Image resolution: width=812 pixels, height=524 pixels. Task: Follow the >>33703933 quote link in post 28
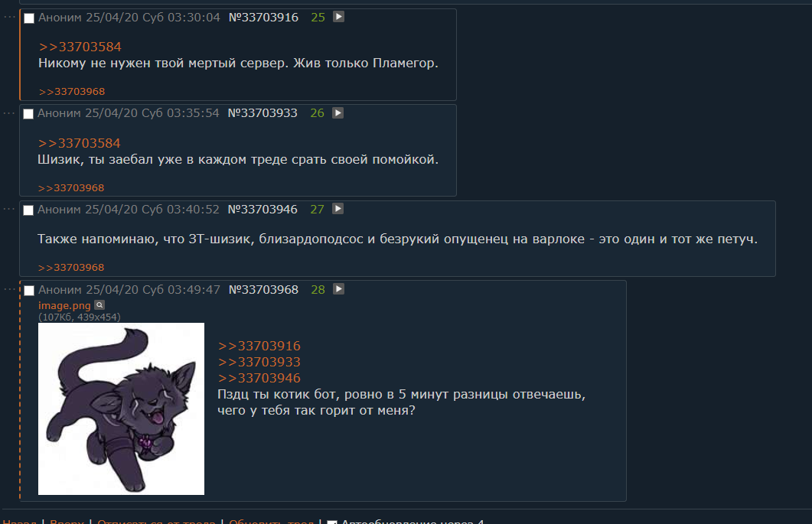point(259,361)
